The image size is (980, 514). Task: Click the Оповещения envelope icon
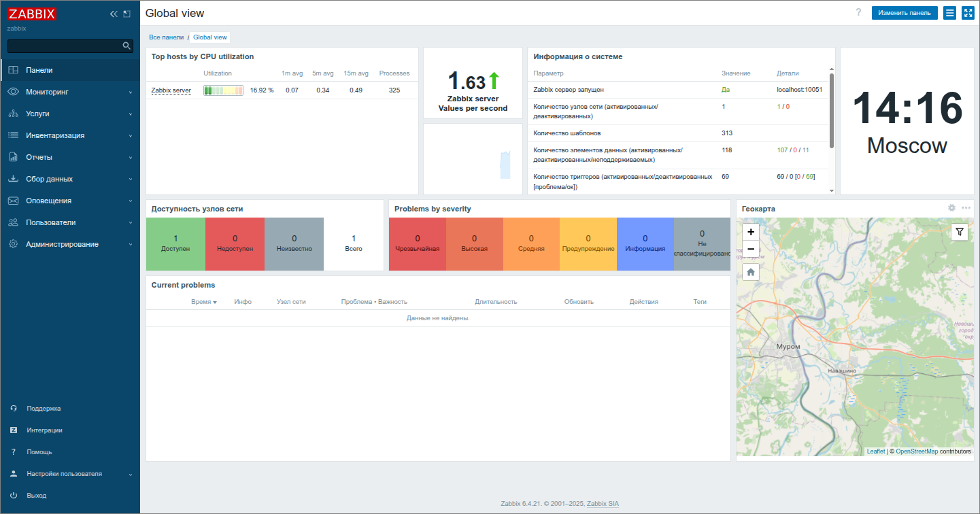[13, 201]
